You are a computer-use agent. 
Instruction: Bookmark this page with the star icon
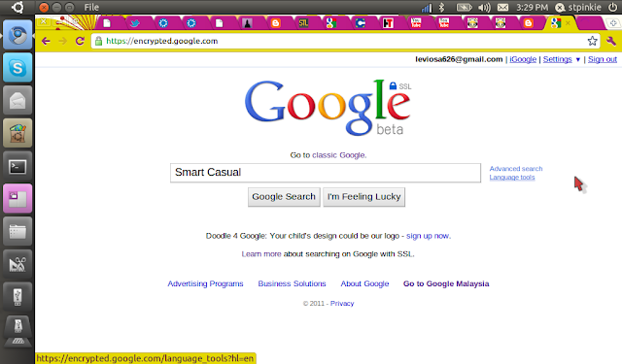point(592,41)
